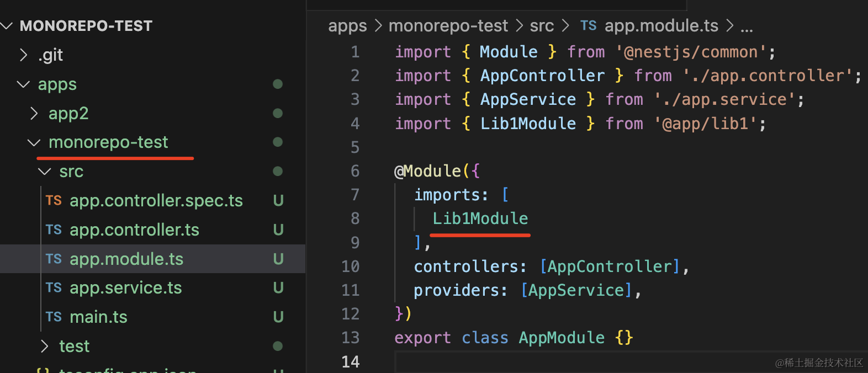Collapse the src folder

[x=45, y=172]
